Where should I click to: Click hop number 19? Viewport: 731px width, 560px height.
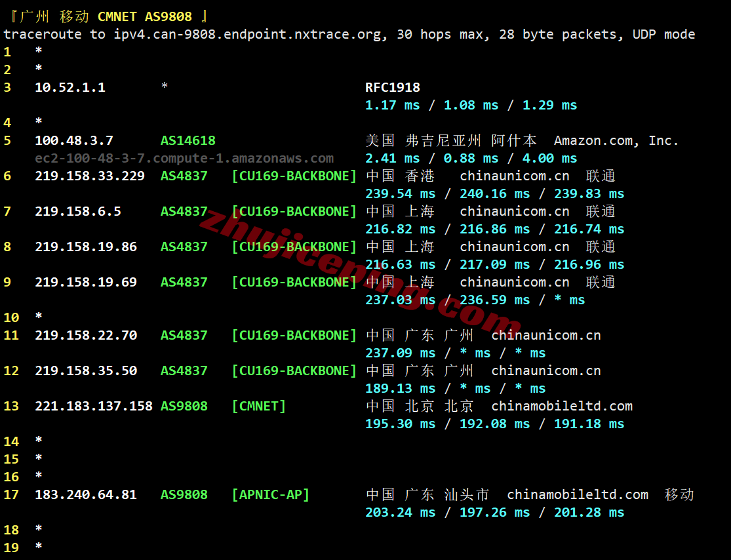coord(11,548)
